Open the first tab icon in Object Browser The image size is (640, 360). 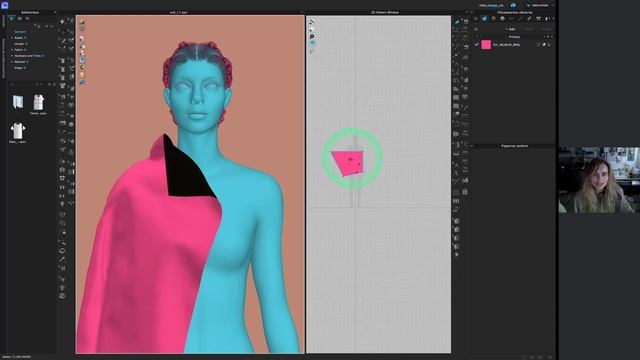click(x=476, y=19)
